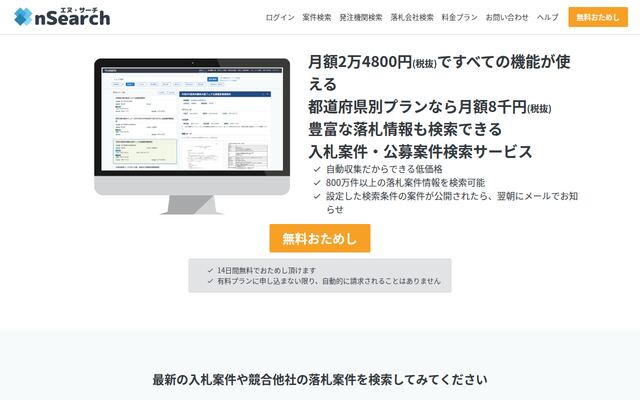Image resolution: width=640 pixels, height=400 pixels.
Task: Click the monitor screenshot image
Action: [192, 136]
